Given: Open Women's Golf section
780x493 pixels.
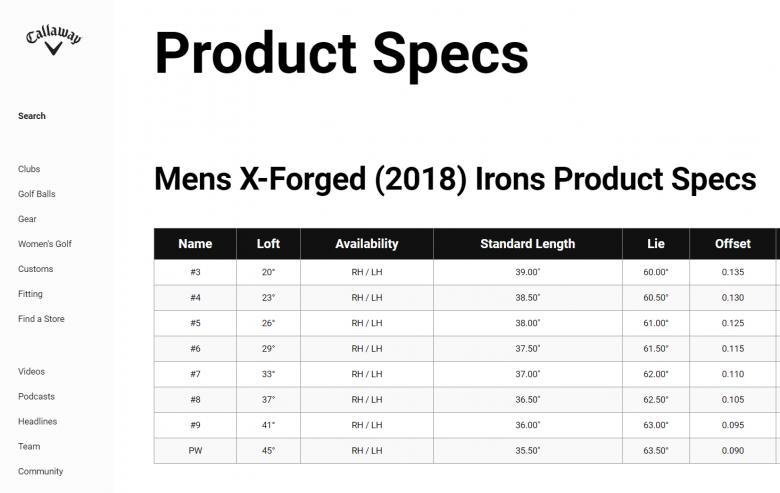Looking at the screenshot, I should click(45, 244).
